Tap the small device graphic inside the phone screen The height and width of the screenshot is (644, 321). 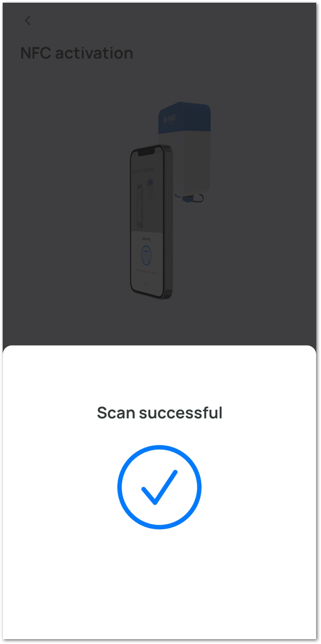[x=150, y=189]
